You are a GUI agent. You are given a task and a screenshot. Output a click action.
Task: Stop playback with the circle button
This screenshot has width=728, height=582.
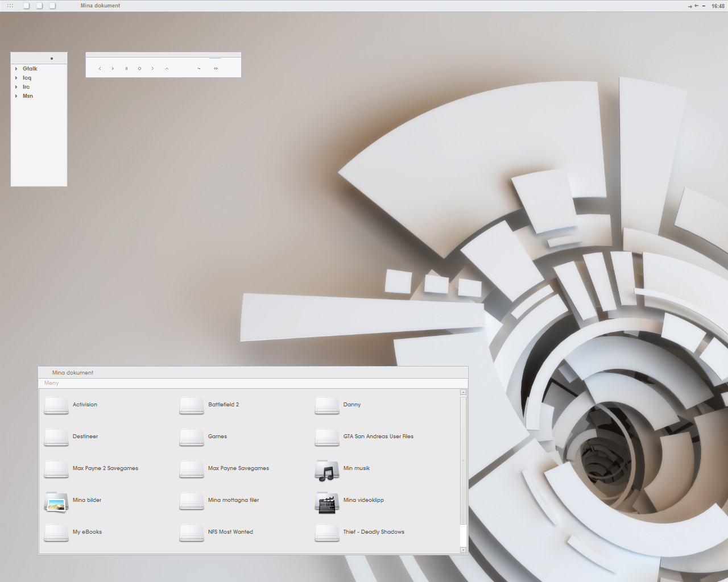pyautogui.click(x=139, y=69)
